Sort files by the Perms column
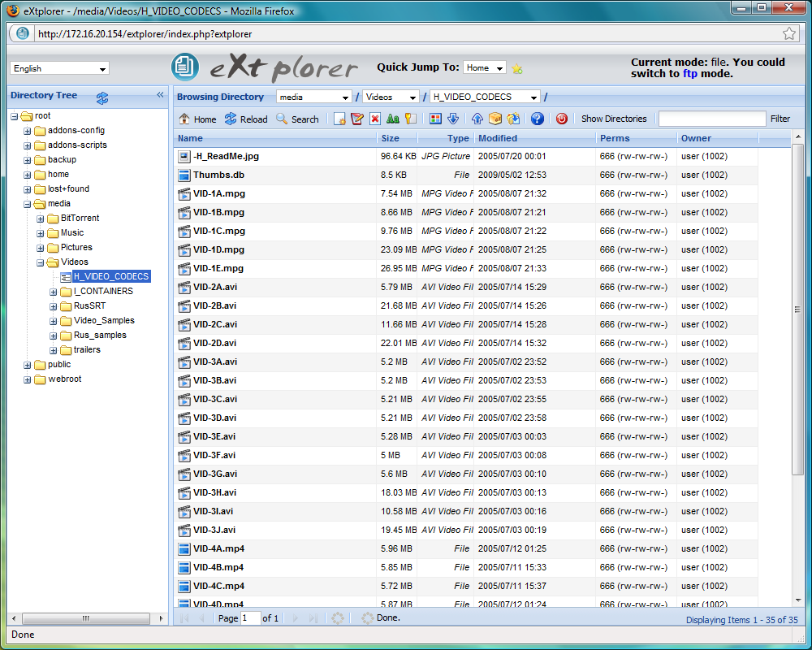The width and height of the screenshot is (812, 650). 636,138
